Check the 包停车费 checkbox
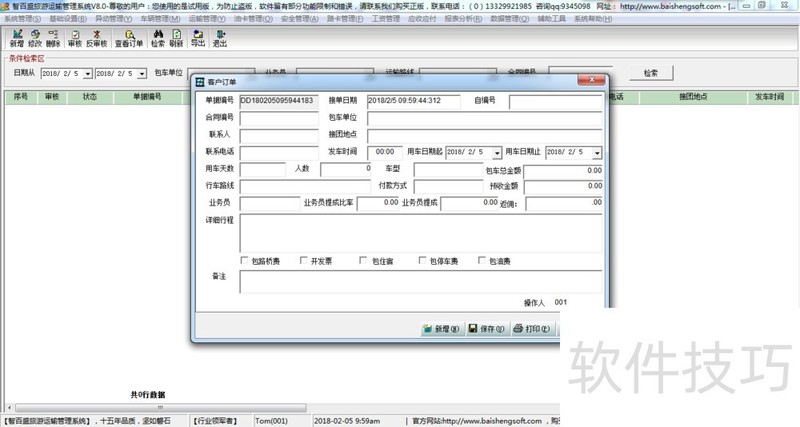 [423, 261]
